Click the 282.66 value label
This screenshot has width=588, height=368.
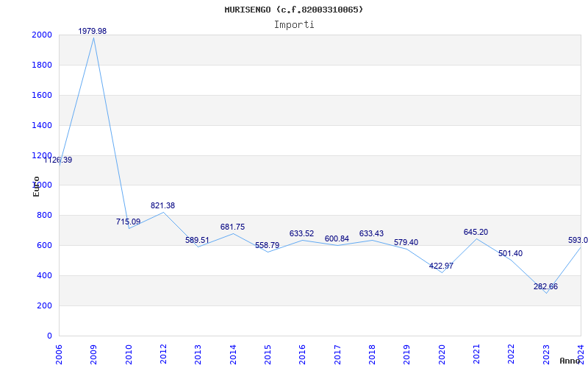[545, 286]
